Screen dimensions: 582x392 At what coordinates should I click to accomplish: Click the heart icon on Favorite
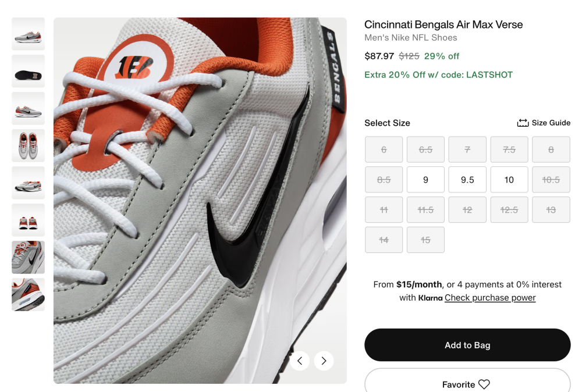484,384
